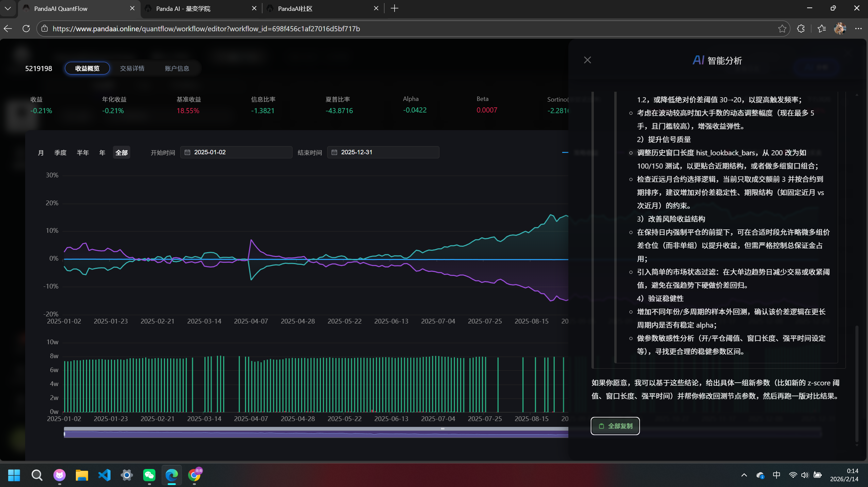Screen dimensions: 868x487
Task: Click the 信息比率 value -1.3821
Action: point(263,111)
